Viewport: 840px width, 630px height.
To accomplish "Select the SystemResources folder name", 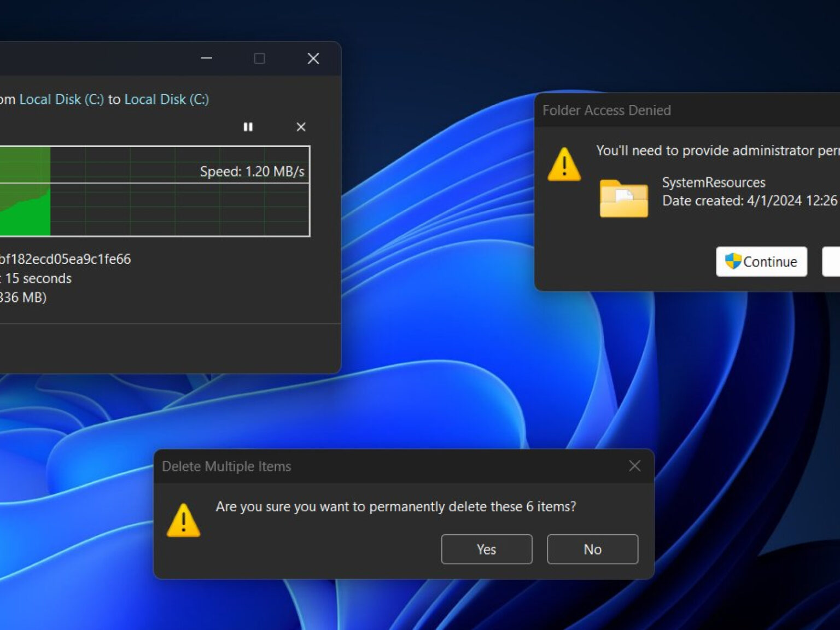I will pyautogui.click(x=713, y=183).
